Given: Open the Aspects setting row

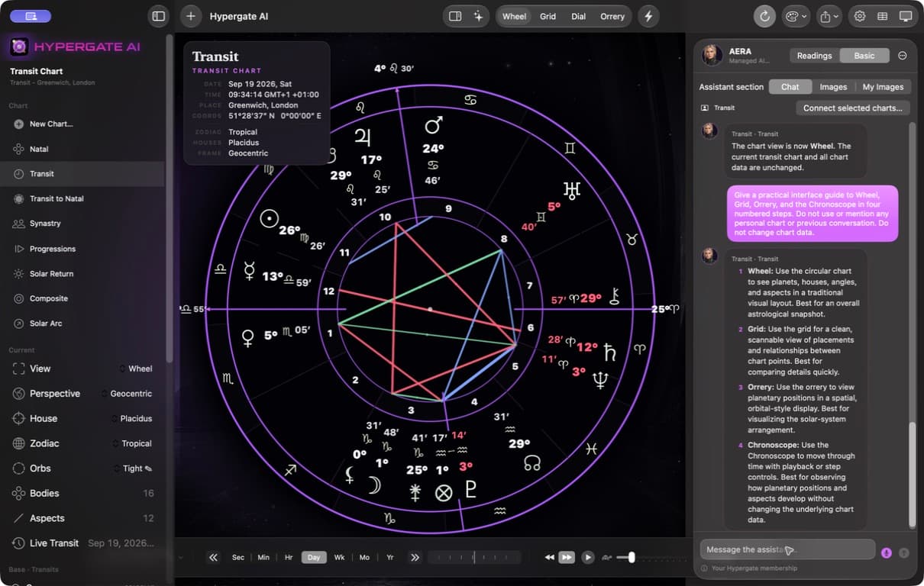Looking at the screenshot, I should point(82,518).
